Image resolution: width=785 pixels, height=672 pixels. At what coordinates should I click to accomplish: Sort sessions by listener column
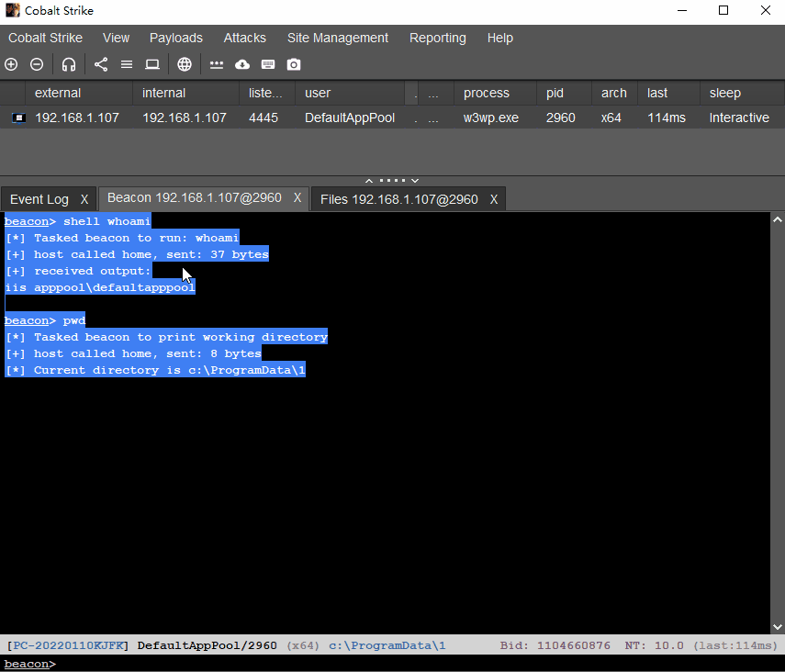pyautogui.click(x=267, y=93)
